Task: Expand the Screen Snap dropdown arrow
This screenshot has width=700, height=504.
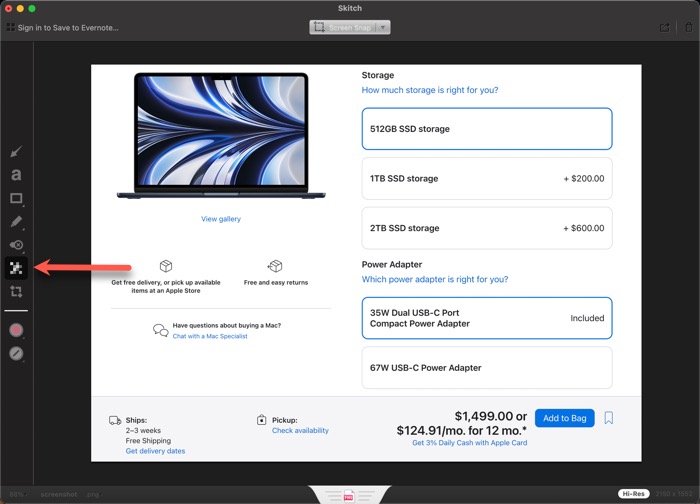Action: [384, 28]
